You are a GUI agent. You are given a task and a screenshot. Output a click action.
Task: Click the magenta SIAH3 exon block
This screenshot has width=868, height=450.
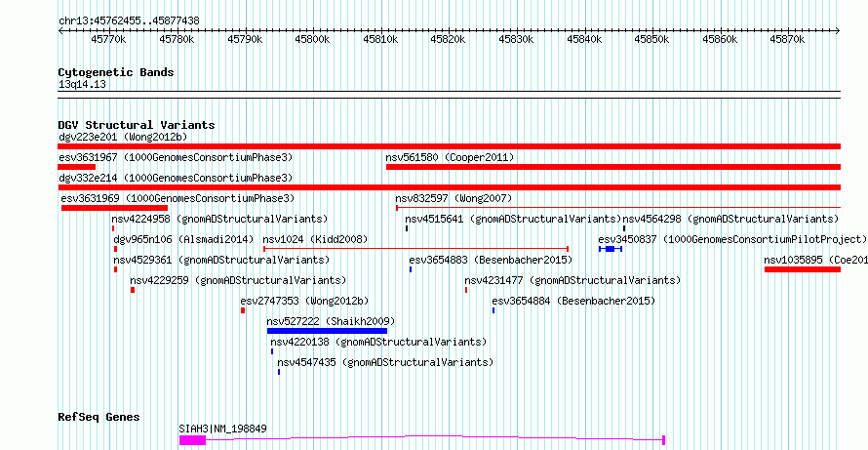click(193, 440)
